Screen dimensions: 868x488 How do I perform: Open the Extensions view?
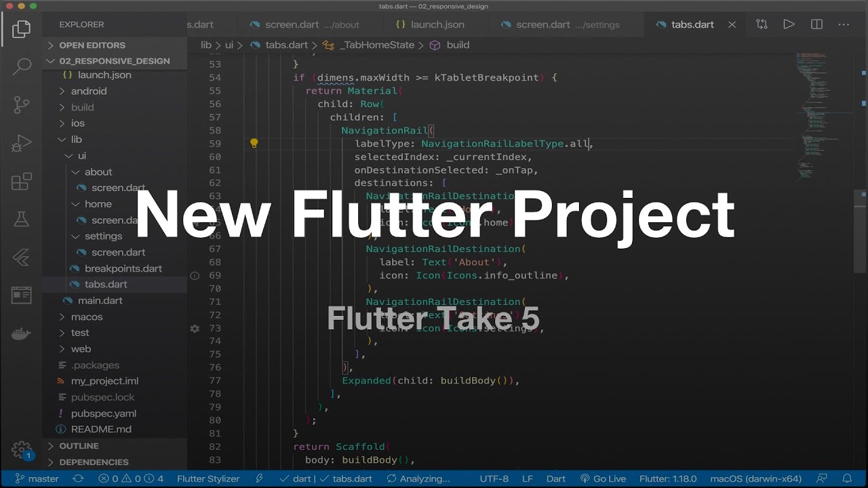click(22, 181)
